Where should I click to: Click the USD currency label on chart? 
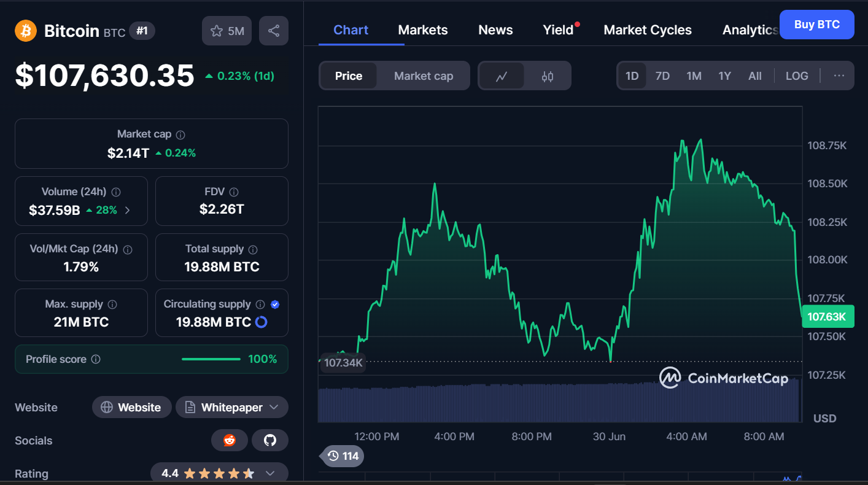coord(824,418)
